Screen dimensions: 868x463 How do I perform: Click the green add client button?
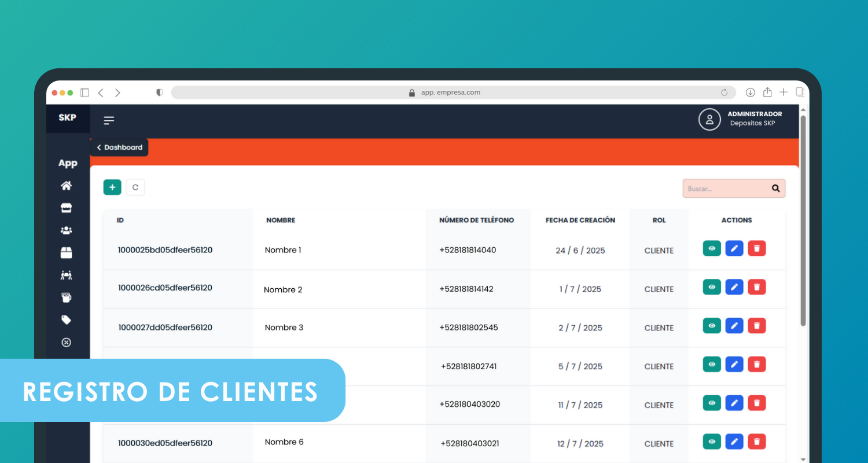click(x=112, y=188)
